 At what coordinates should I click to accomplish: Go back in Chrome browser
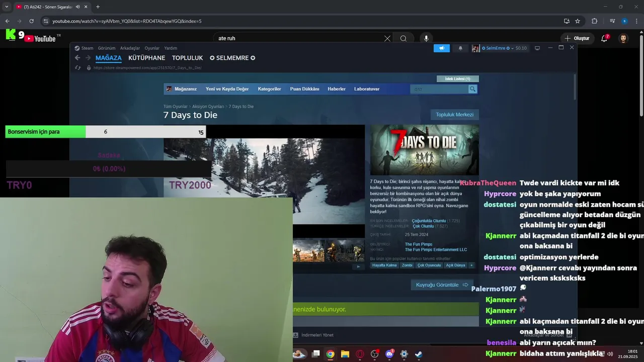click(x=7, y=21)
